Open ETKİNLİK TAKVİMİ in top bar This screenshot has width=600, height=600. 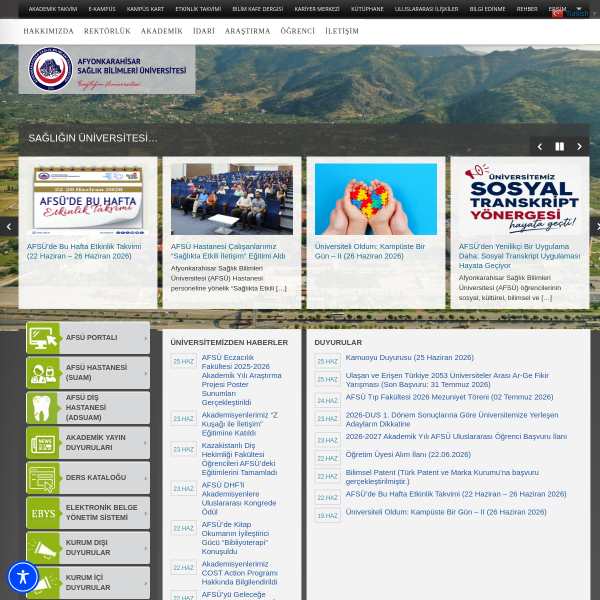click(x=198, y=9)
